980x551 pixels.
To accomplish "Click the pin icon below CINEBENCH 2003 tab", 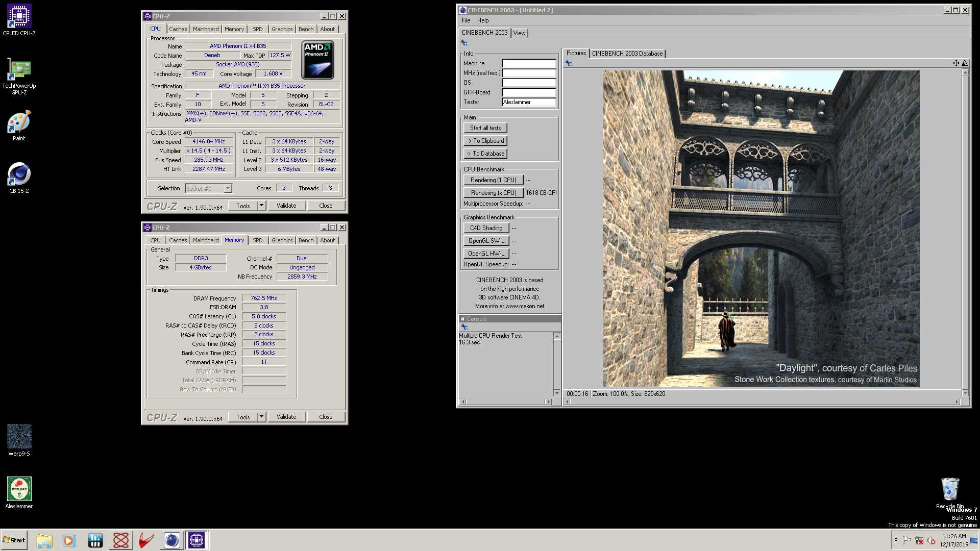I will (464, 43).
